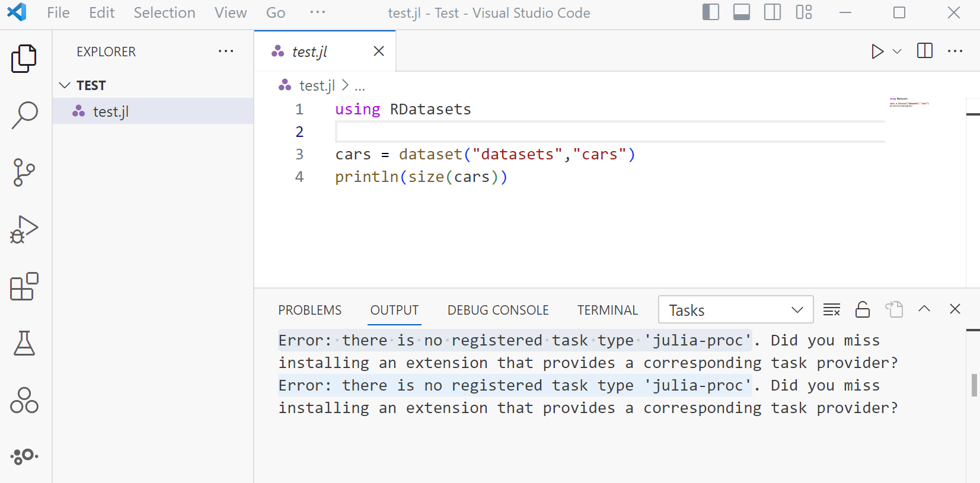The height and width of the screenshot is (483, 980).
Task: Open the View menu
Action: coord(231,12)
